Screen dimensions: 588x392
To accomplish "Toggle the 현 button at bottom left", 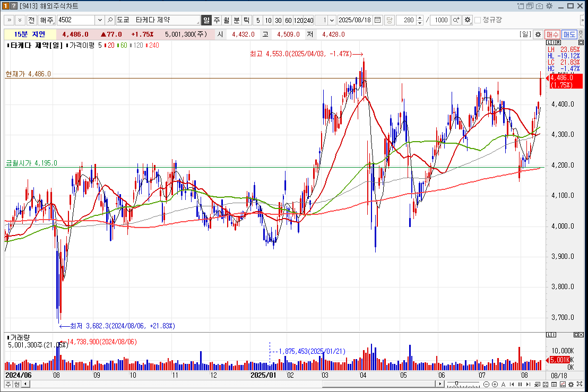I will tap(16, 384).
